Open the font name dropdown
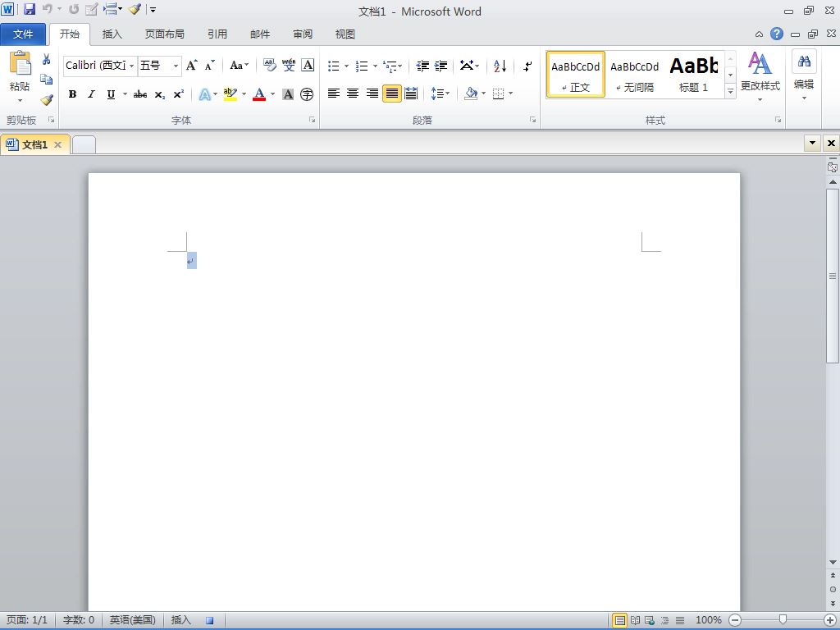The image size is (840, 630). point(132,66)
